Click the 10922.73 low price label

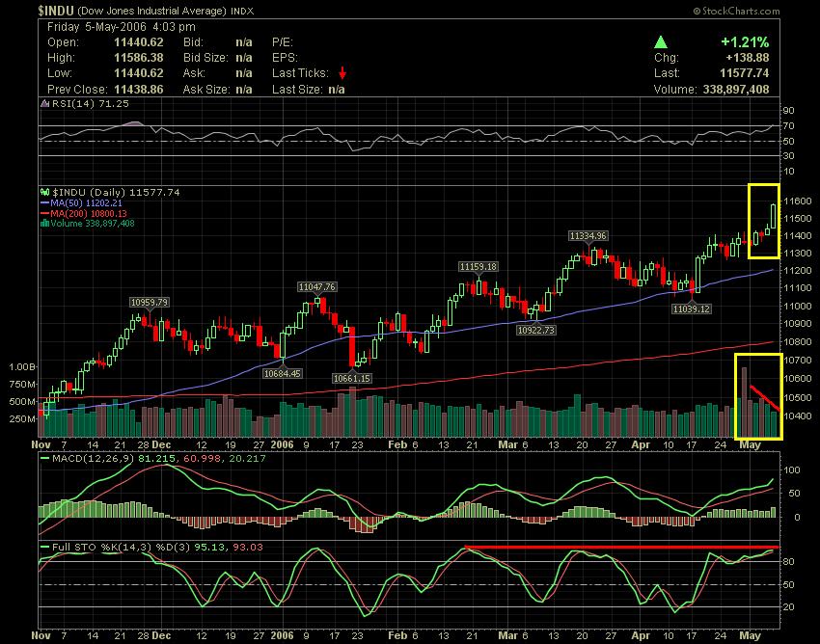[x=535, y=330]
